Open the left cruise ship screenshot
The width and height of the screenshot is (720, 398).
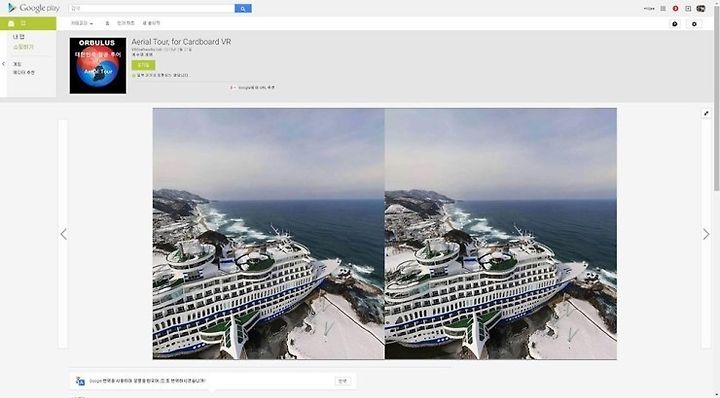click(x=269, y=234)
